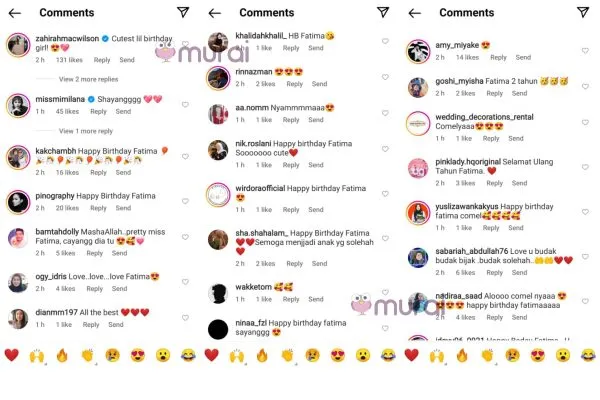Reply to sha.shahalam_'s birthday comment

point(295,263)
